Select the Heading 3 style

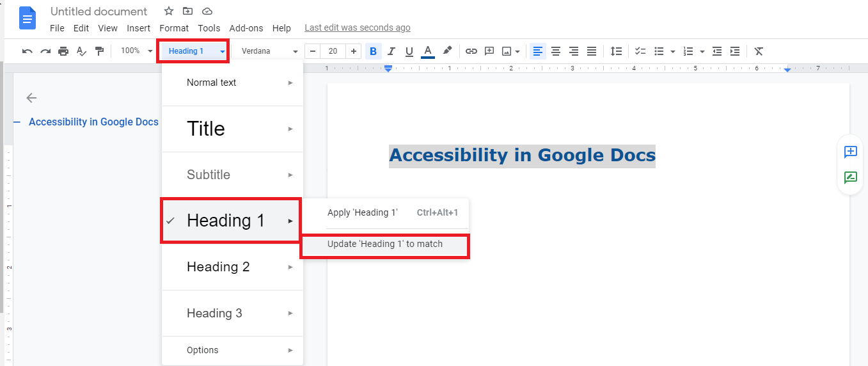[x=232, y=313]
